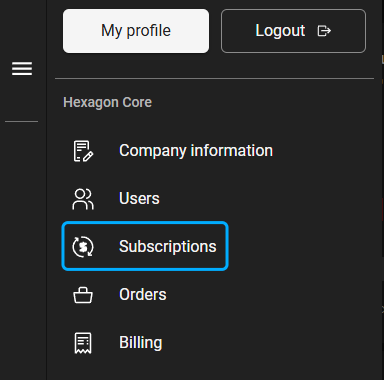Open the Company information page

click(x=196, y=151)
